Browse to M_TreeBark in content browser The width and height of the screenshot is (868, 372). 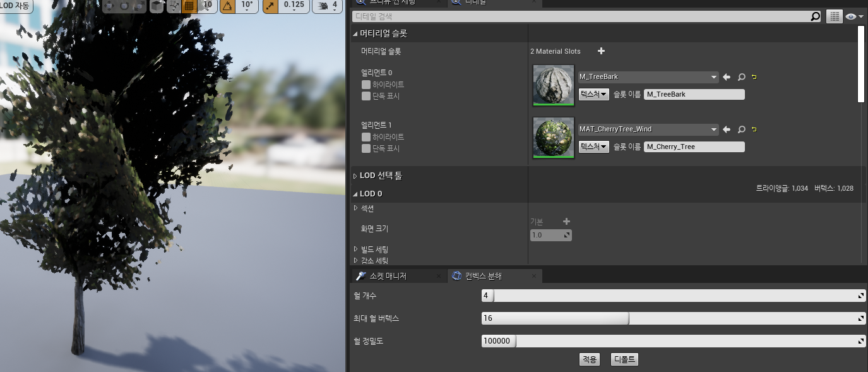coord(742,77)
